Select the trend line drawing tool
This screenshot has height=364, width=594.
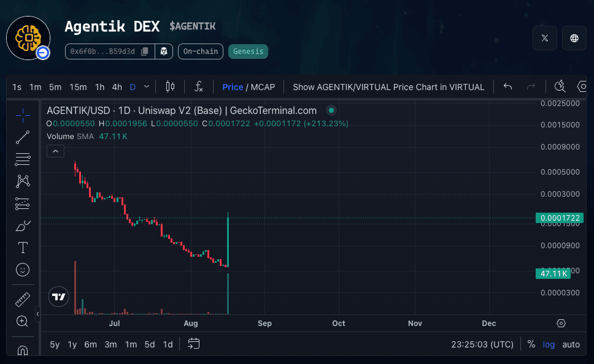click(x=23, y=137)
